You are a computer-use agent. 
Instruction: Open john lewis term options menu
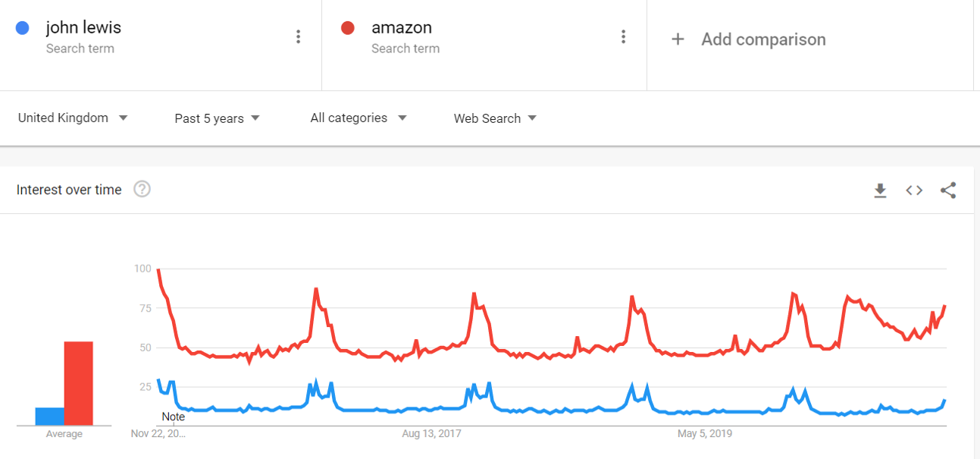coord(299,36)
